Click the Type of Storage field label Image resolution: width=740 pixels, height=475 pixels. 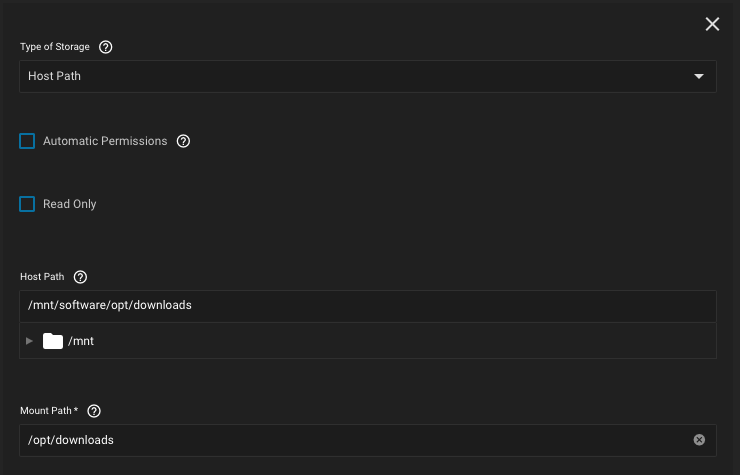[x=56, y=47]
